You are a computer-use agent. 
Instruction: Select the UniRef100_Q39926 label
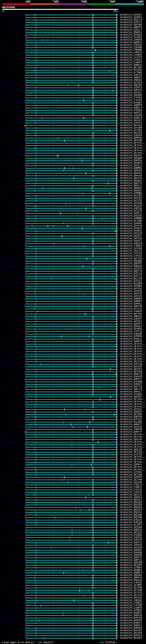point(131,135)
